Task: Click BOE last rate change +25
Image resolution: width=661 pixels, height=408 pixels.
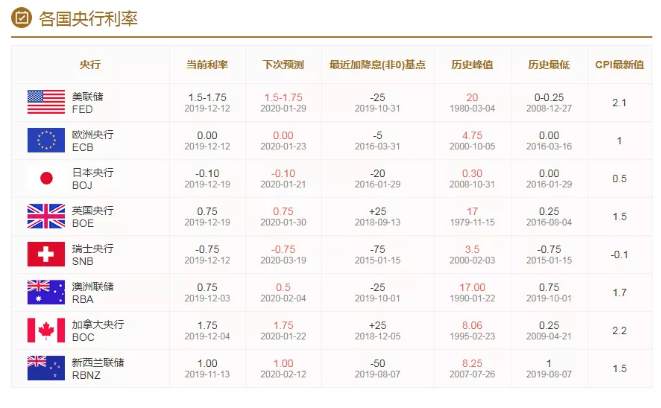Action: click(x=377, y=211)
